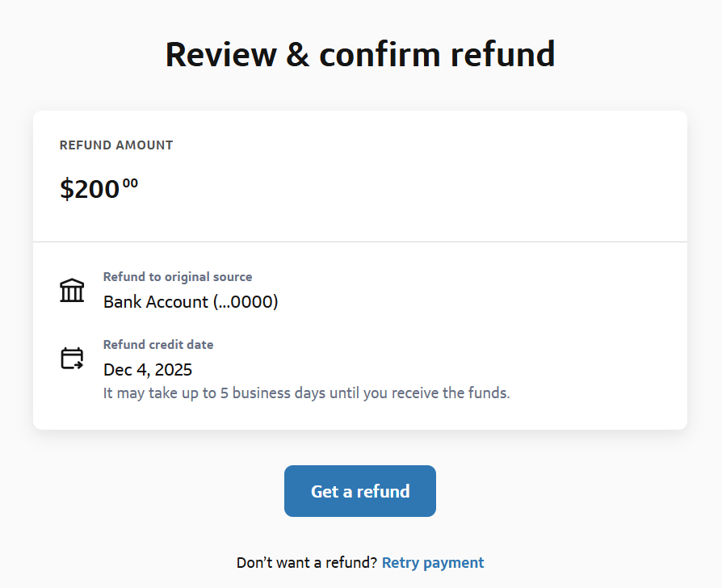
Task: Click the cents superscript of the amount
Action: [130, 183]
